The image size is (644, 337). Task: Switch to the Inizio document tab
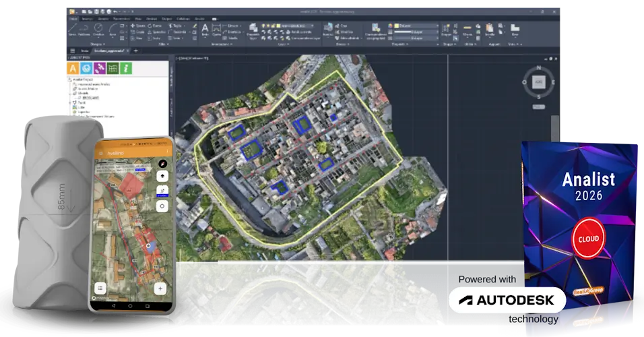point(85,51)
